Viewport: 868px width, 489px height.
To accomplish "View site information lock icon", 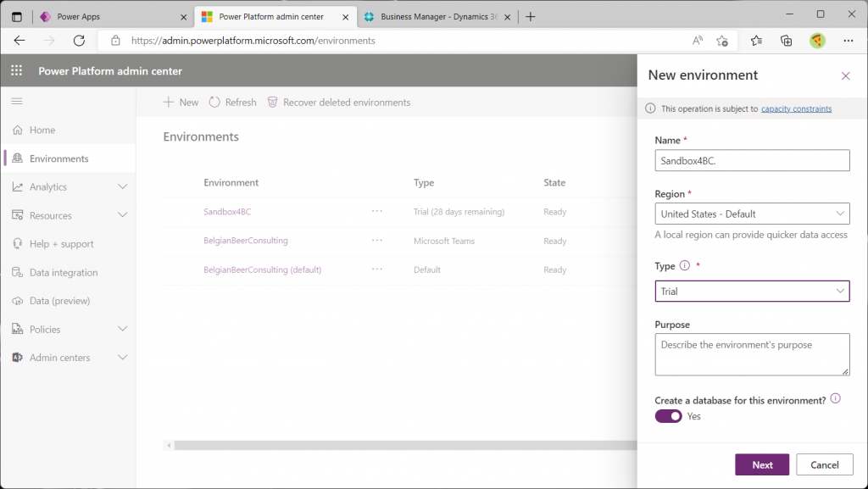I will [115, 41].
